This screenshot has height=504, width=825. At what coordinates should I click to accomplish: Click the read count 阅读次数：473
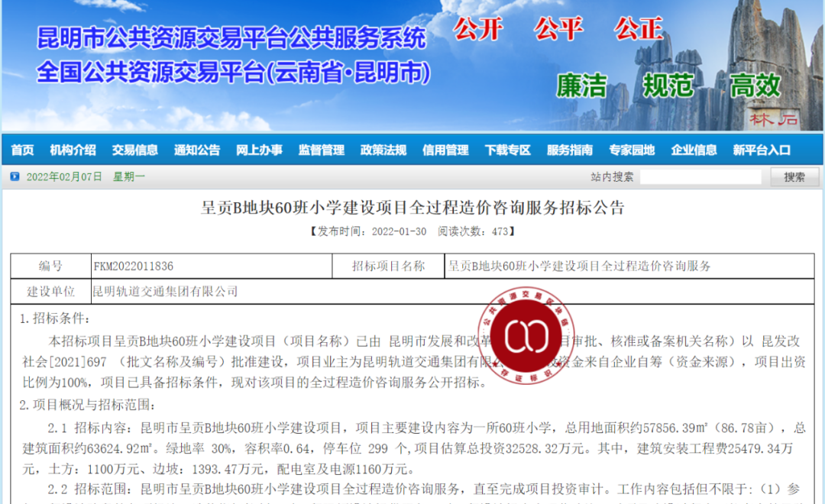point(473,231)
